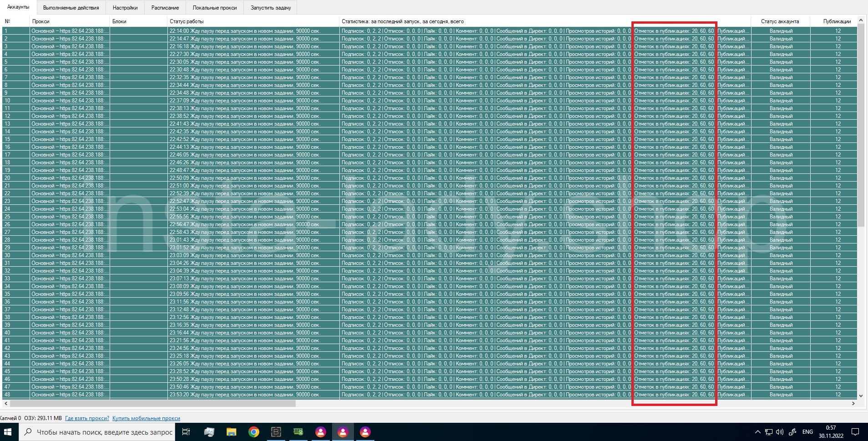Screen dimensions: 868x441
Task: Click the magnifier icon in the search box
Action: (x=28, y=432)
